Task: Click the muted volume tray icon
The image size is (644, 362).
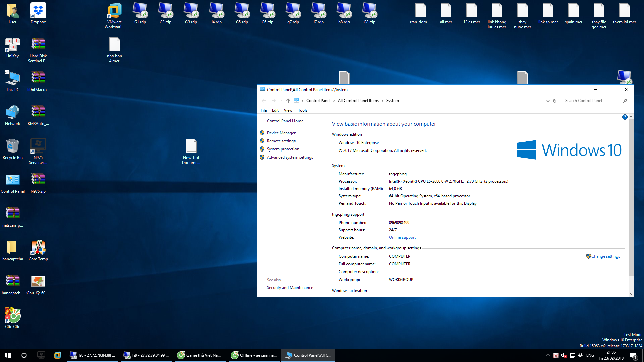Action: 564,355
